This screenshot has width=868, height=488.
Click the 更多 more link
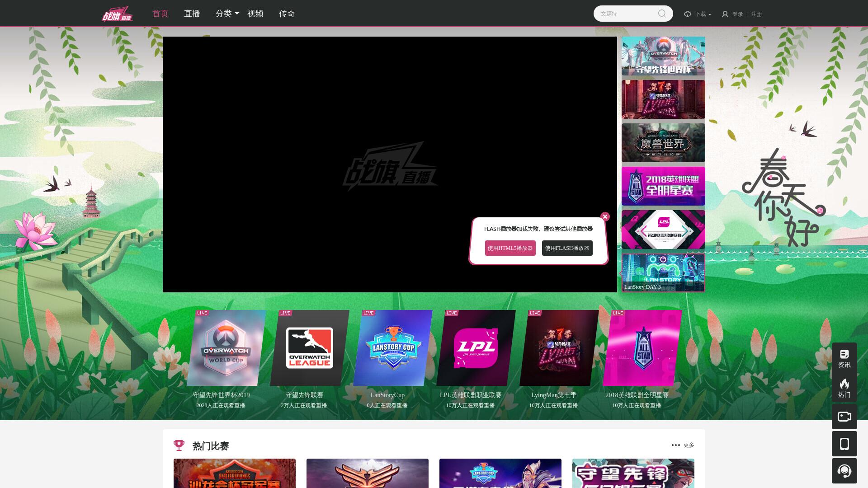[x=689, y=445]
